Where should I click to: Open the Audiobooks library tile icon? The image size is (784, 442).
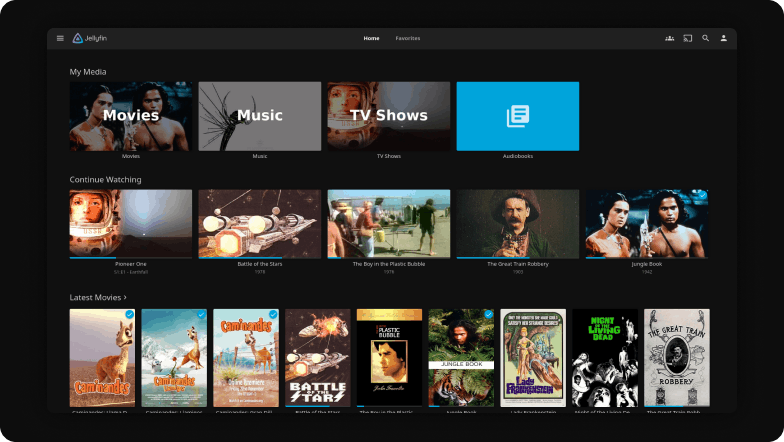coord(517,116)
